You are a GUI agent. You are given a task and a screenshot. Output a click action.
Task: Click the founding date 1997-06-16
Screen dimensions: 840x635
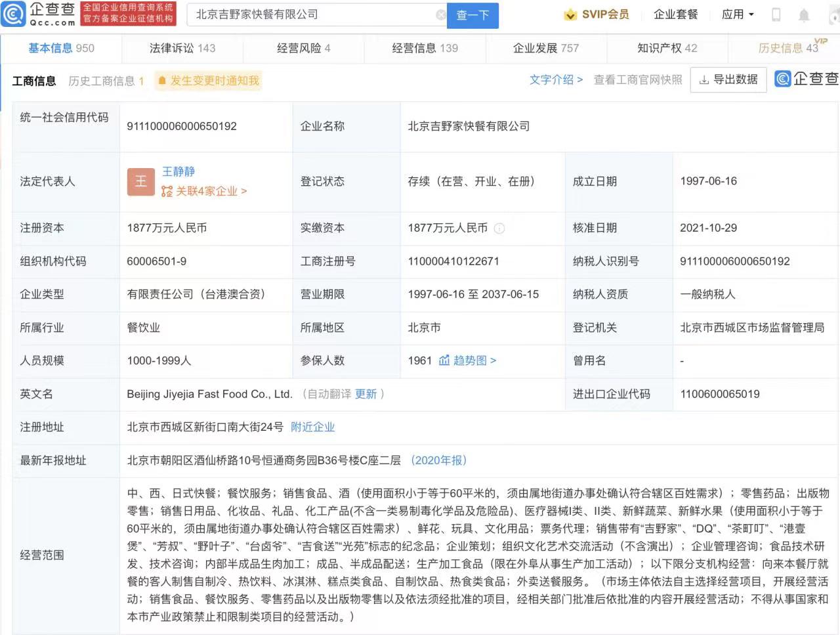(709, 181)
